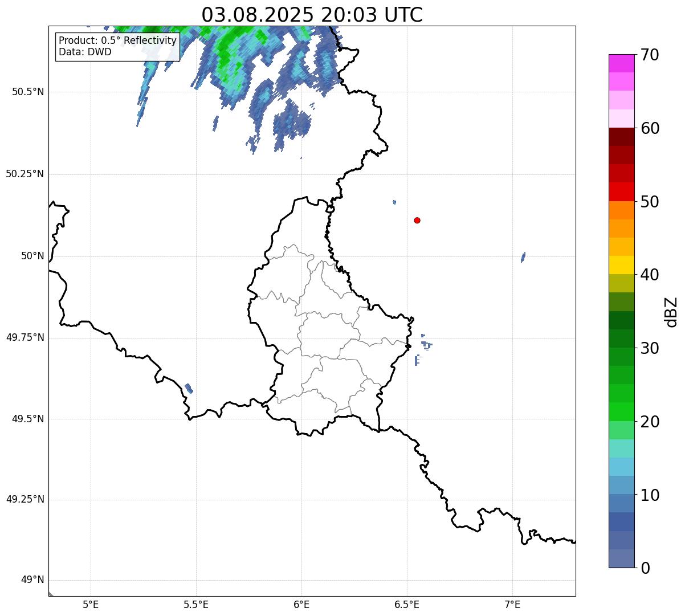This screenshot has height=616, width=685.
Task: Select the bright green 20 dBZ colorbar segment
Action: tap(622, 411)
